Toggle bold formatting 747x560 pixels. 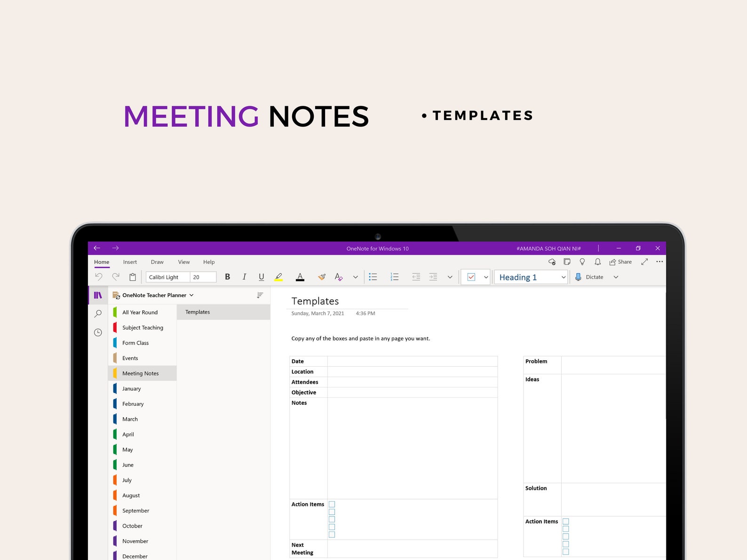pyautogui.click(x=227, y=277)
